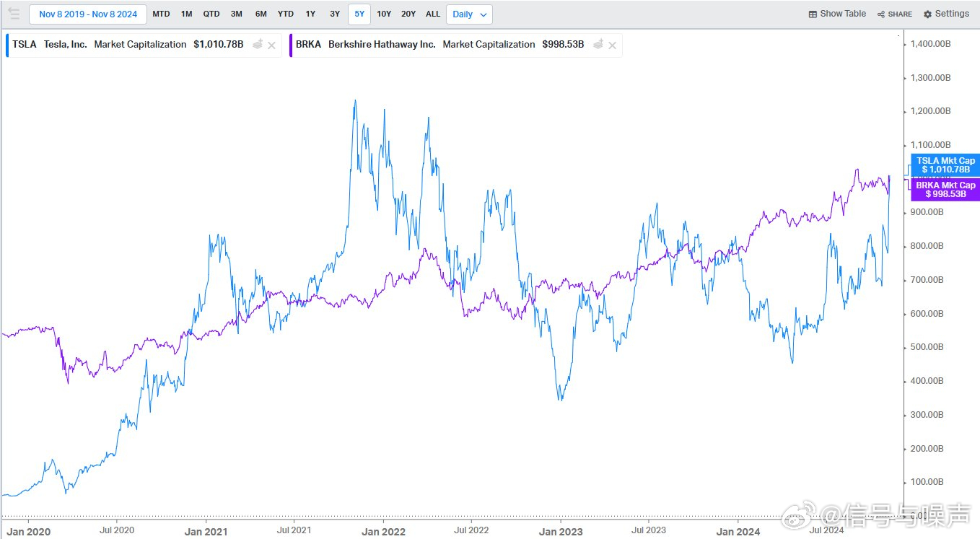Remove the BRKA series with its X icon
Viewport: 980px width, 539px height.
coord(612,45)
